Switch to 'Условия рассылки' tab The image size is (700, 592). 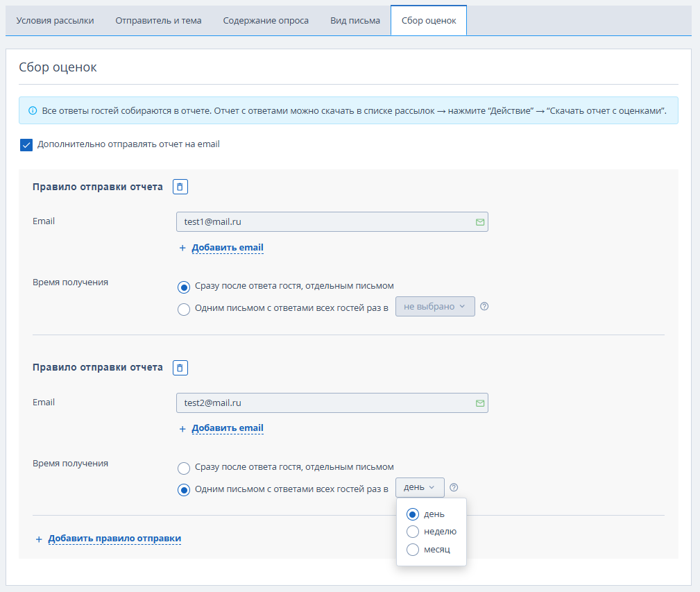[x=55, y=21]
